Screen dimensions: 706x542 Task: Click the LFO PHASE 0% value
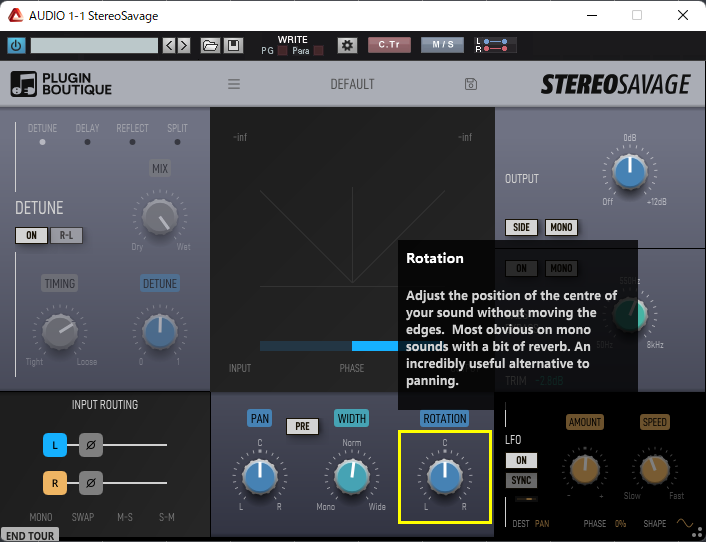(x=620, y=524)
